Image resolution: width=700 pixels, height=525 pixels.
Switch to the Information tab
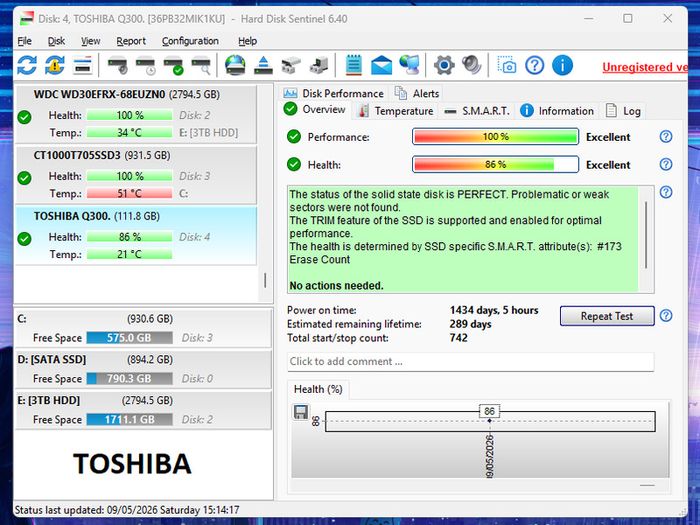click(557, 111)
